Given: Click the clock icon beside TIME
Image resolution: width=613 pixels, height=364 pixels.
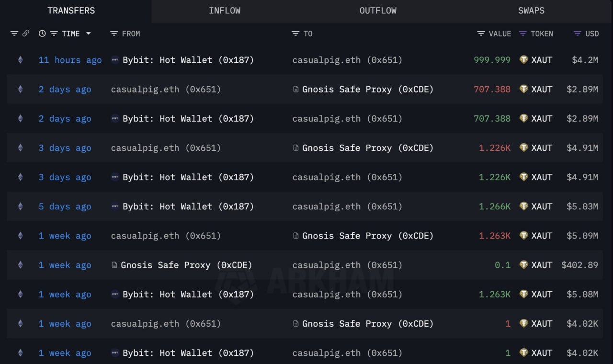Looking at the screenshot, I should click(42, 34).
